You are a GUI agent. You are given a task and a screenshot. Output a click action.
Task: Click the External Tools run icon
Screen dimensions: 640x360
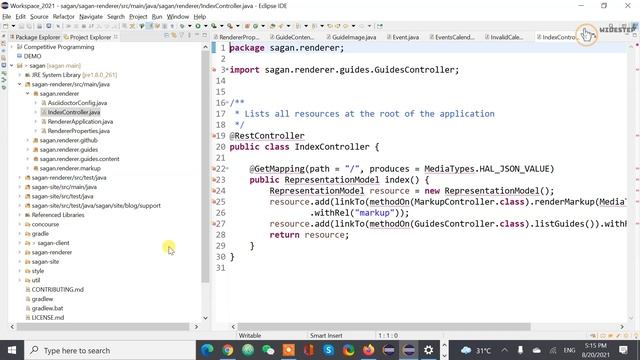click(x=230, y=26)
